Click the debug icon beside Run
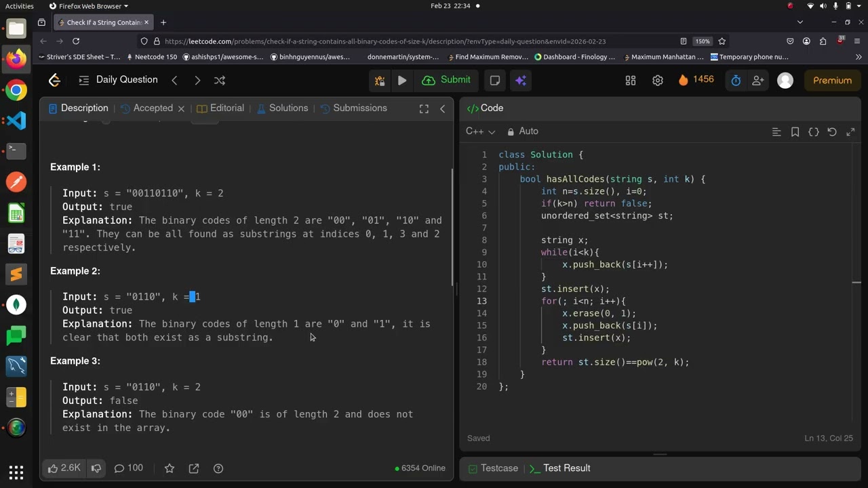Screen dimensions: 868x488 point(380,80)
